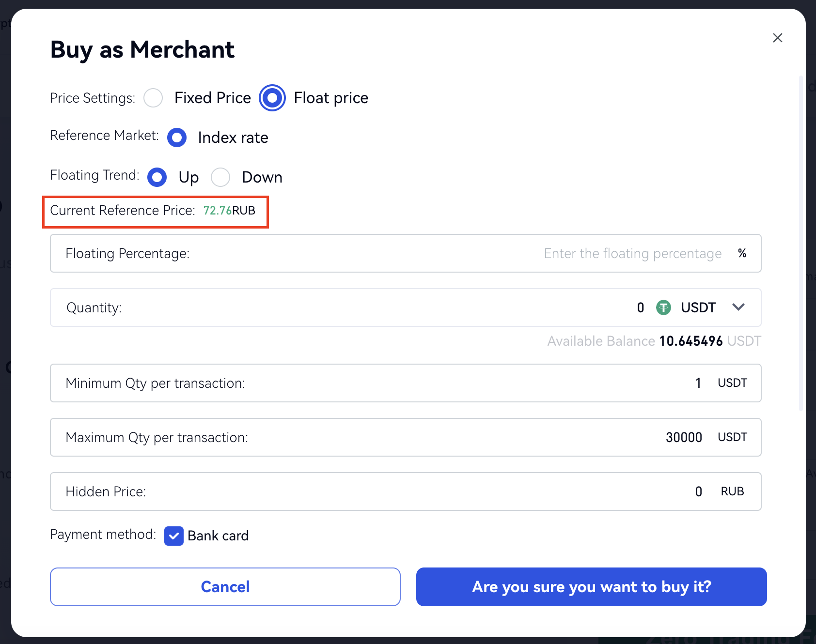Click the Minimum Qty per transaction field
This screenshot has height=644, width=816.
[x=630, y=383]
